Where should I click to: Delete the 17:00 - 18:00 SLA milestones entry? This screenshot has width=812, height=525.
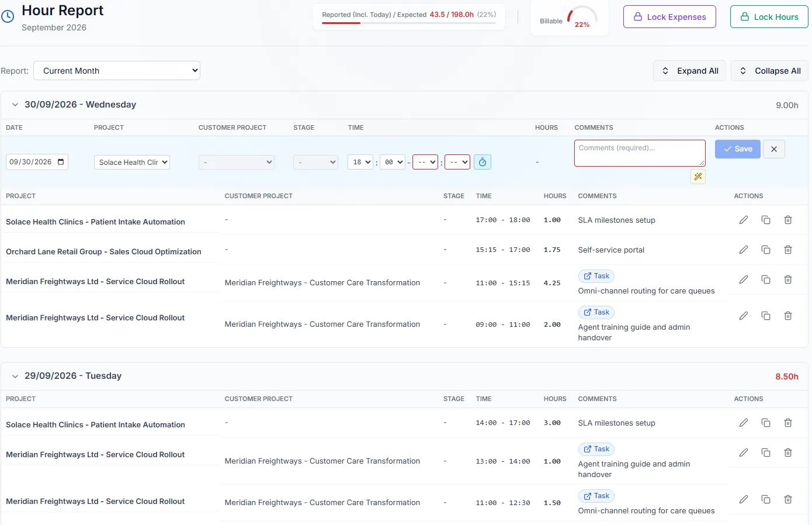click(x=788, y=220)
